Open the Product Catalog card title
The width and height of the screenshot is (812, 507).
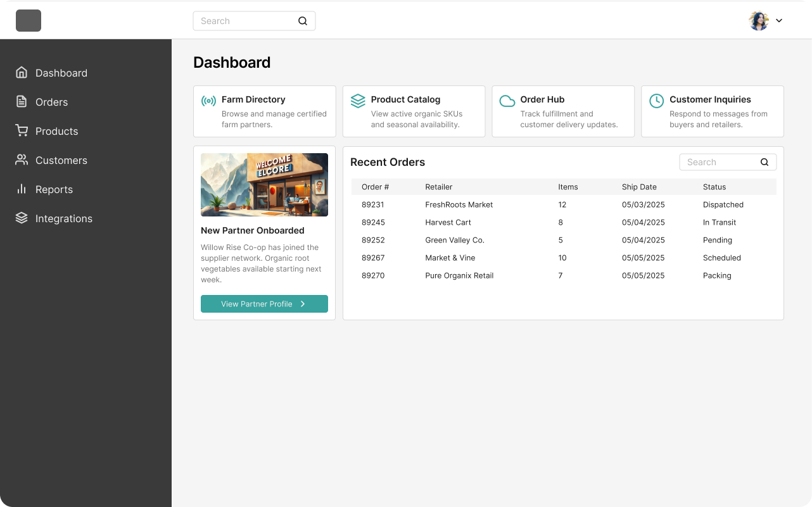[x=405, y=99]
